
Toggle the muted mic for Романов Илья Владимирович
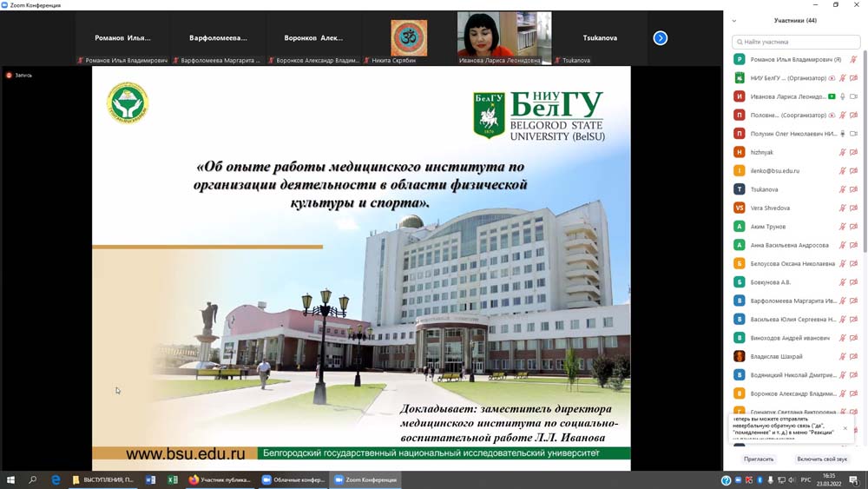(853, 60)
